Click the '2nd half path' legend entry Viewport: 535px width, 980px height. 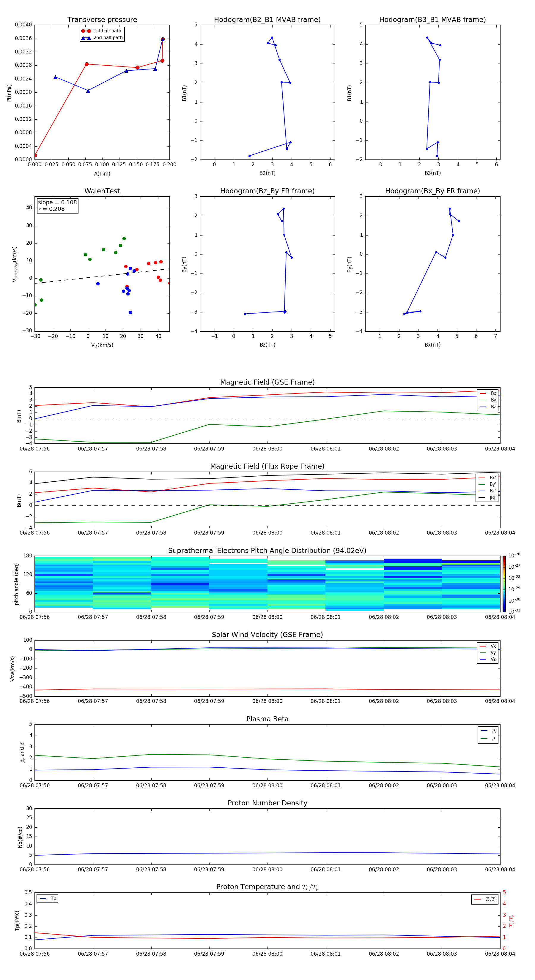click(102, 38)
